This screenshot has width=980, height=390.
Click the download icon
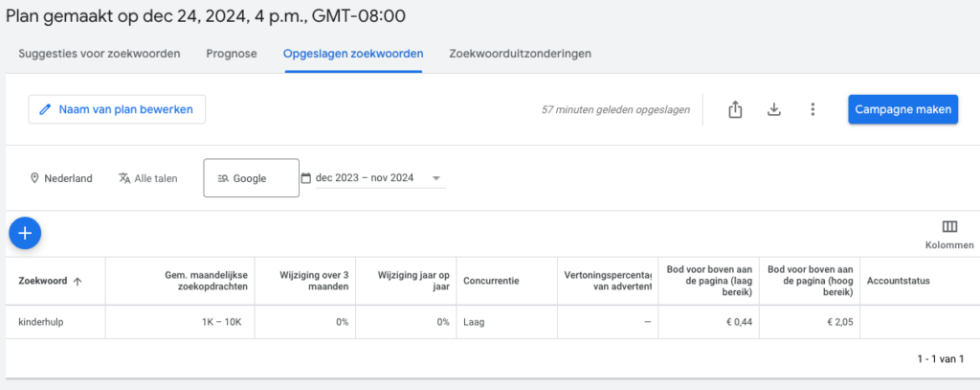point(774,109)
